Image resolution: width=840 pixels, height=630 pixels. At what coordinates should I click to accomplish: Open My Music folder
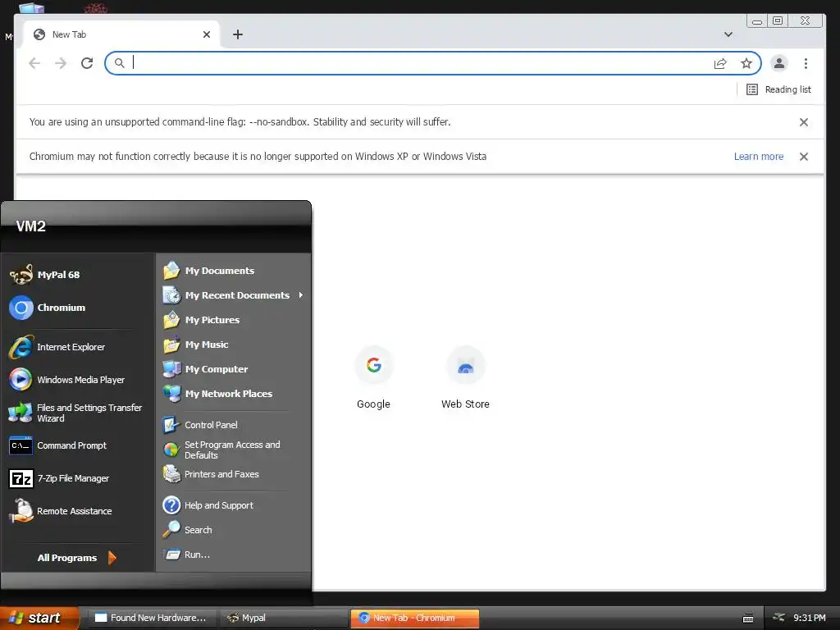197,345
